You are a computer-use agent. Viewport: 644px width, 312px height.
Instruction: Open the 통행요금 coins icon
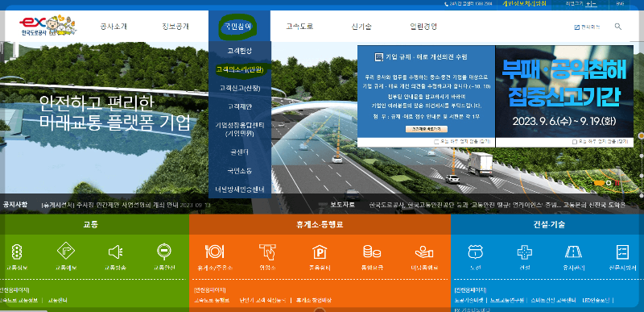coord(372,252)
